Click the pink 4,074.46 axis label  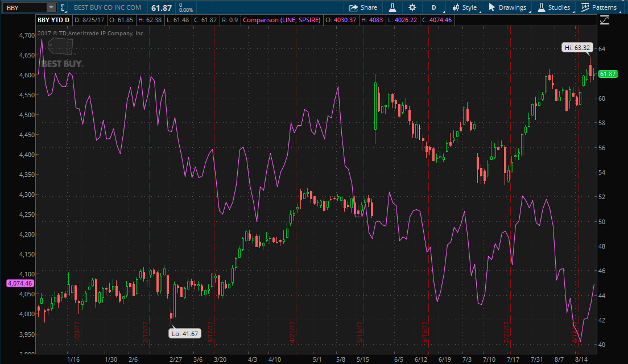(x=20, y=283)
